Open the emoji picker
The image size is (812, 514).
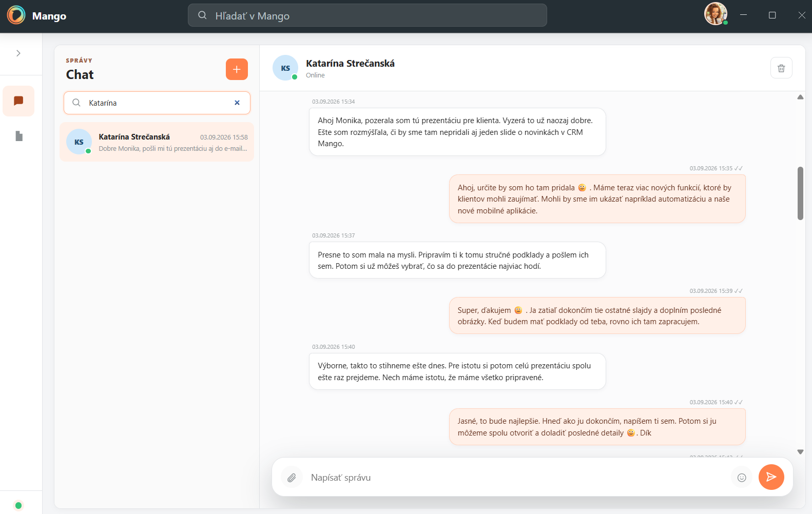742,478
